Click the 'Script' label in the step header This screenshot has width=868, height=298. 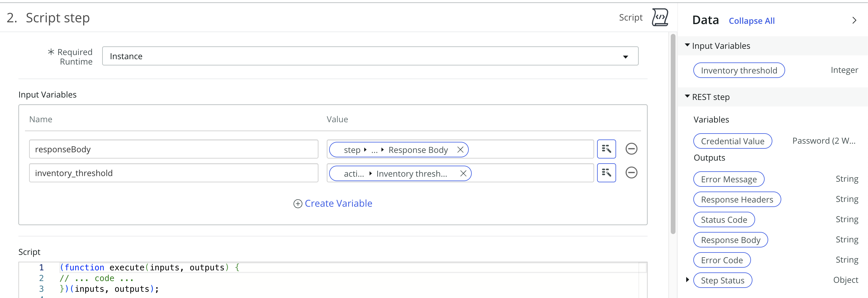(630, 17)
